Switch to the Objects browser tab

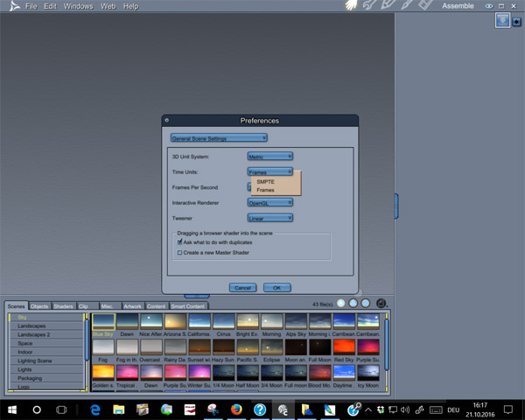[x=39, y=306]
